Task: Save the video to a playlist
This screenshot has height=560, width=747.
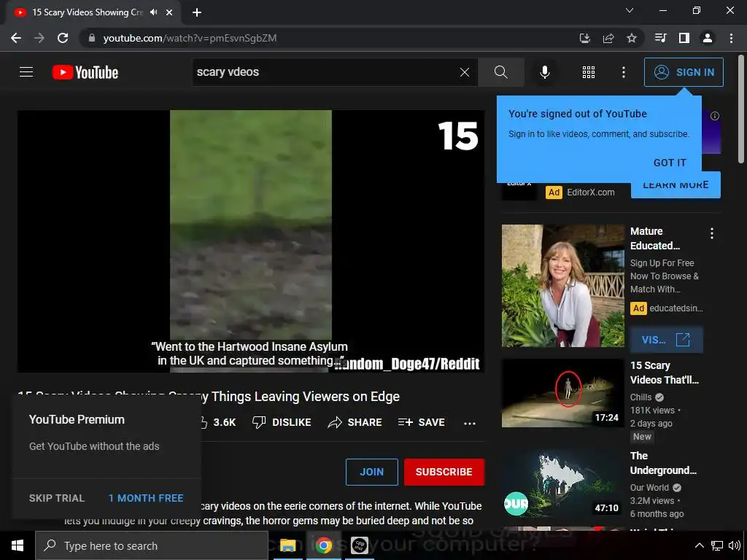Action: [x=421, y=422]
